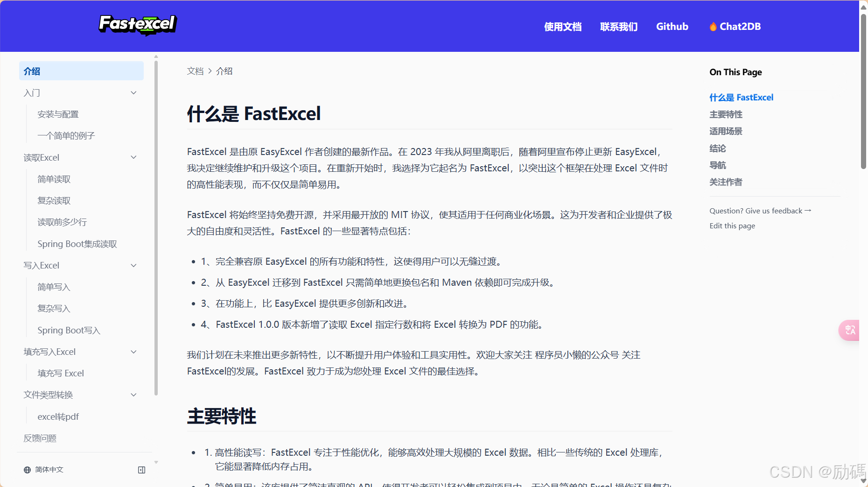
Task: Click the page vertical scrollbar thumb
Action: 864,91
